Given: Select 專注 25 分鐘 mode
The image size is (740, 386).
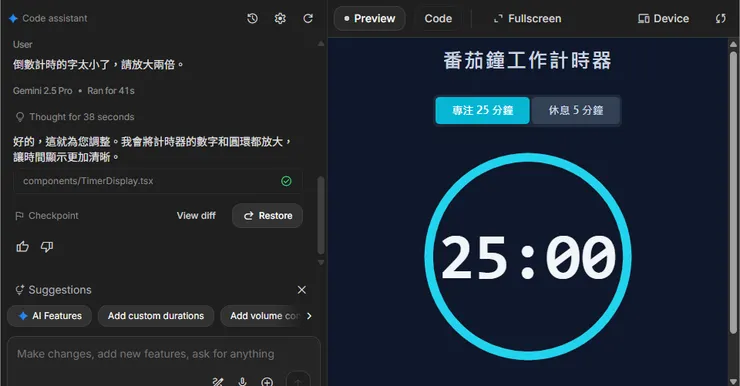Looking at the screenshot, I should point(482,110).
